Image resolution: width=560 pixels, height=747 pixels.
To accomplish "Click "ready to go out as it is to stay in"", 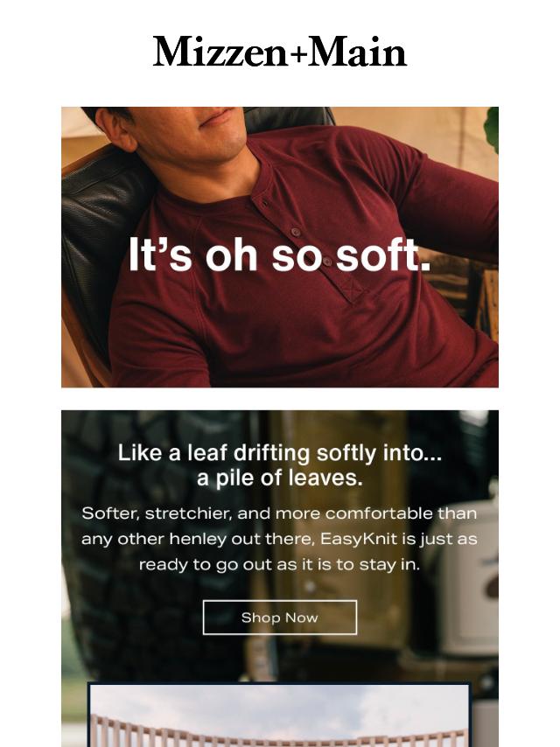I will click(x=280, y=564).
